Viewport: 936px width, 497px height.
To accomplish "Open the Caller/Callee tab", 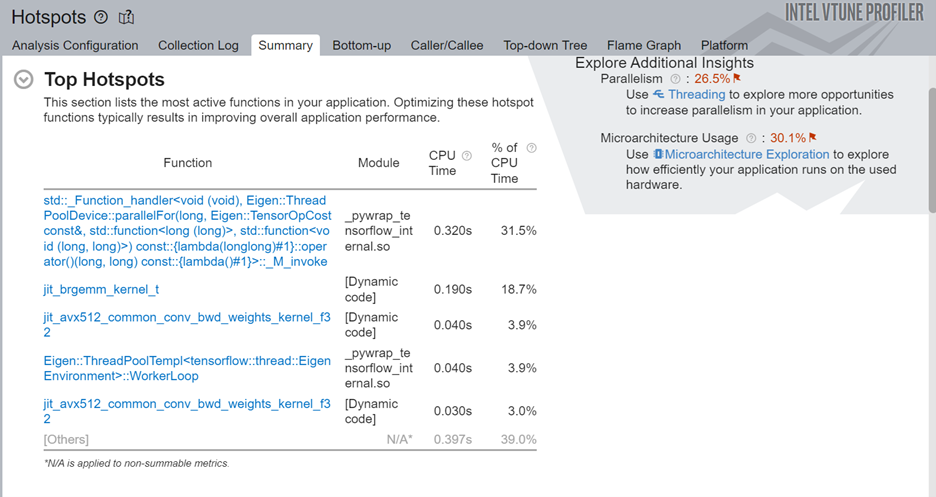I will pos(447,45).
